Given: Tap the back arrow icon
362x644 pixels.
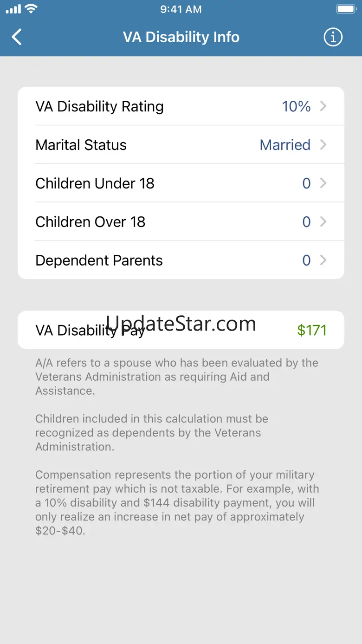Looking at the screenshot, I should 17,37.
